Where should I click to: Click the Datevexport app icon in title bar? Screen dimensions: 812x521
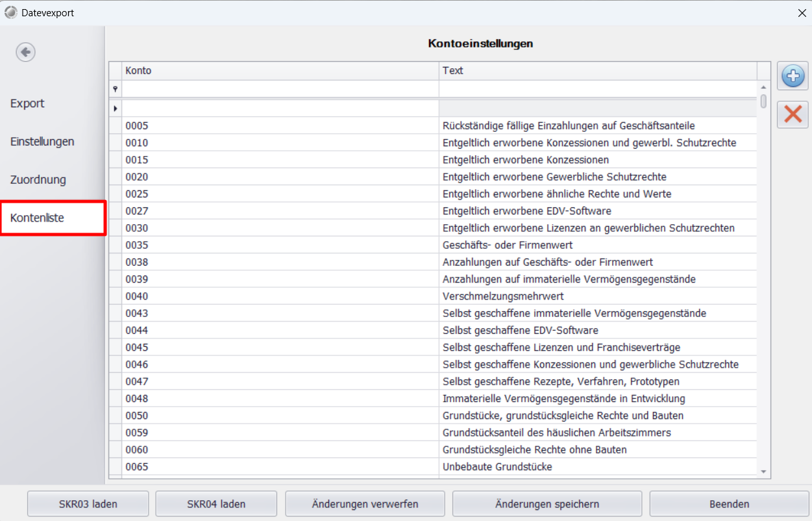click(x=11, y=12)
